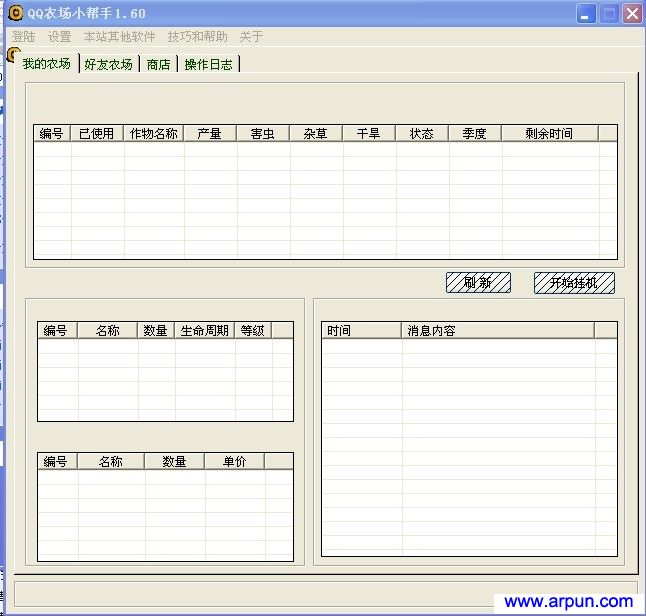This screenshot has width=646, height=616.
Task: Open the 设置 menu
Action: [x=60, y=37]
